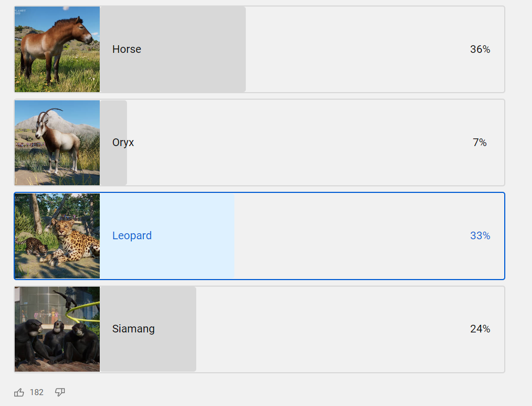Click the 24% result for Siamang

[480, 329]
